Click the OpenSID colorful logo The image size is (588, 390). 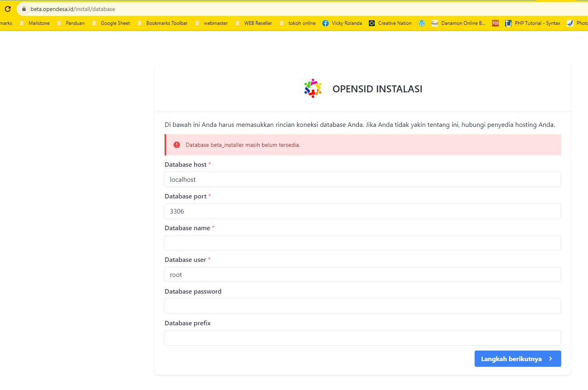tap(312, 88)
